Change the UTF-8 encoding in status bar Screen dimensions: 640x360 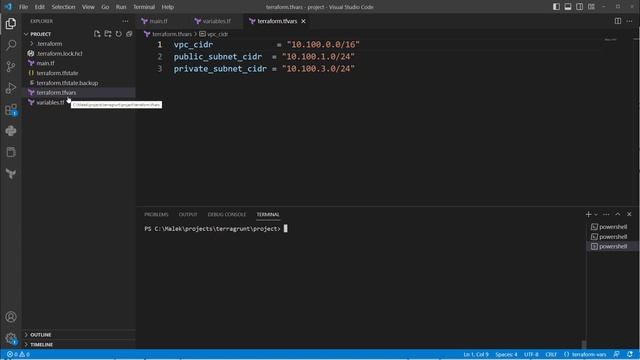531,354
